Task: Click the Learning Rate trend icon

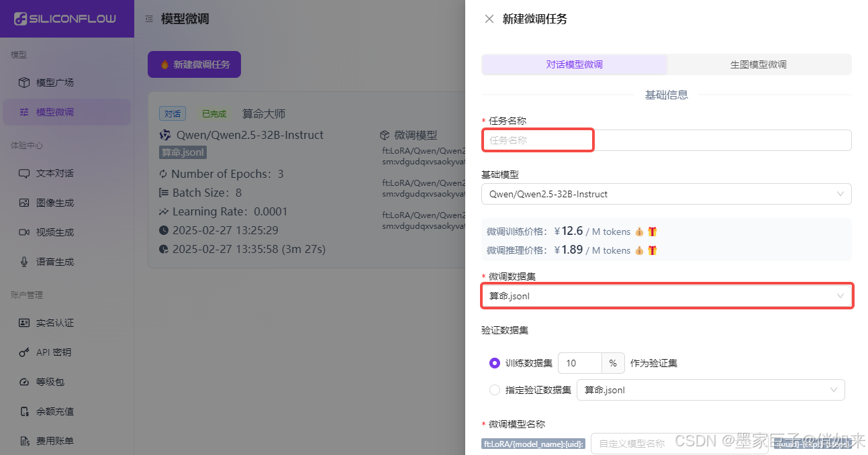Action: (164, 211)
